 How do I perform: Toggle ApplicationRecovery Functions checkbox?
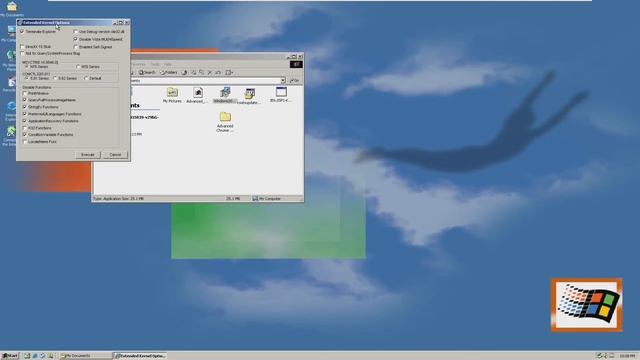[25, 121]
